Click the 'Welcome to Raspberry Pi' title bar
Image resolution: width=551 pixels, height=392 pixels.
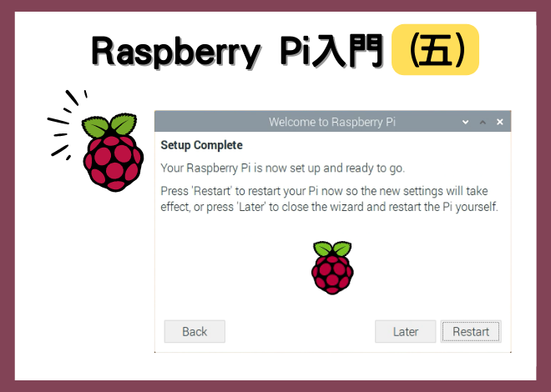pos(332,122)
